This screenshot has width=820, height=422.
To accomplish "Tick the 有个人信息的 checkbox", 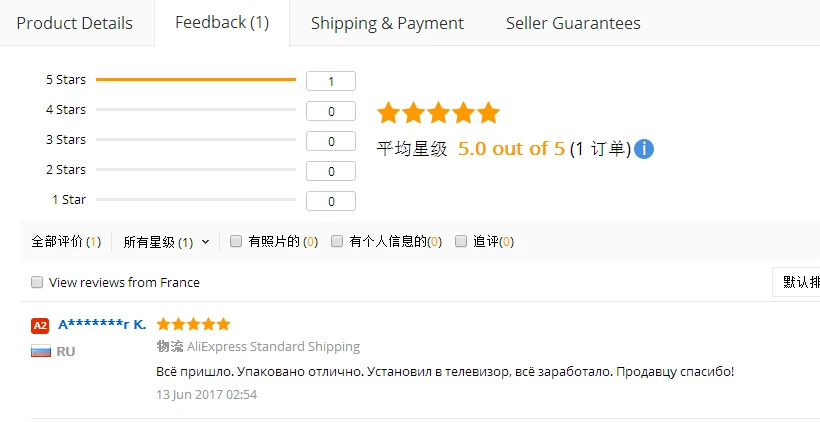I will 337,241.
